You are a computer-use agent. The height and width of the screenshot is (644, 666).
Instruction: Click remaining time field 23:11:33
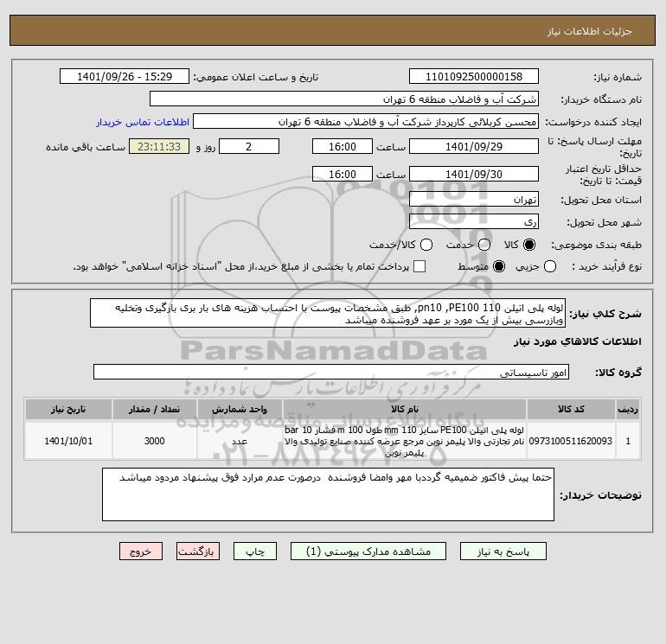coord(159,146)
